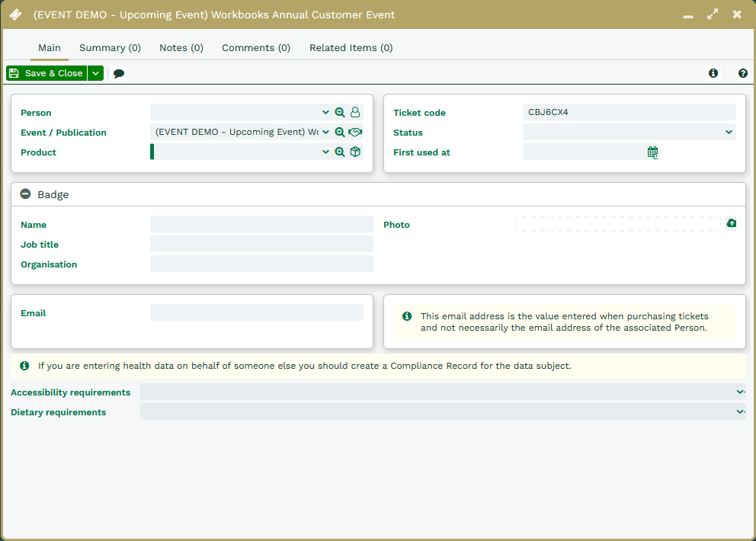
Task: Open the Event handshake icon
Action: pyautogui.click(x=355, y=132)
